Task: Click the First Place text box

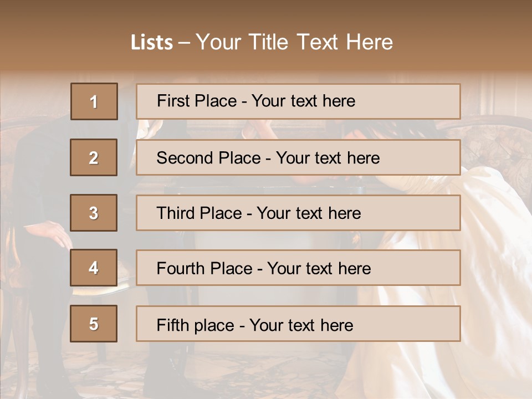Action: pyautogui.click(x=298, y=101)
